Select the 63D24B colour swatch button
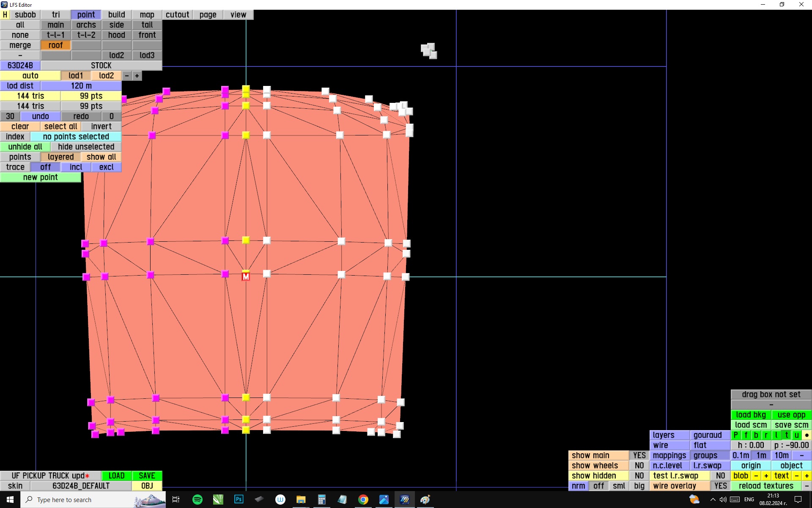The width and height of the screenshot is (812, 508). tap(20, 66)
